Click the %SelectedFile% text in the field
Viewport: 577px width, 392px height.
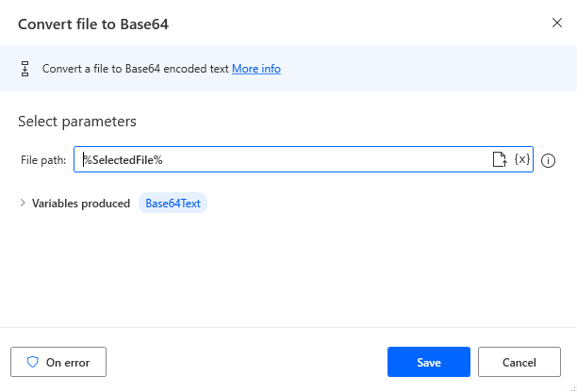coord(124,159)
